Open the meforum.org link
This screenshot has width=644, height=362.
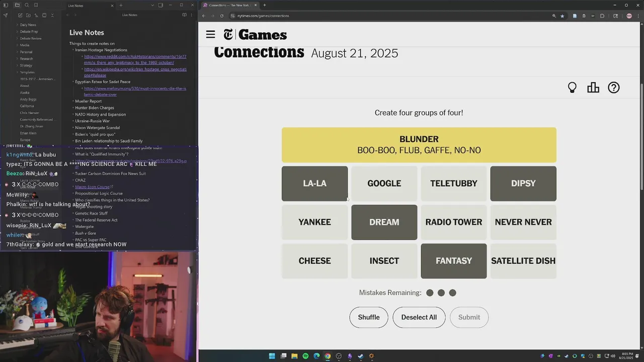tap(135, 92)
